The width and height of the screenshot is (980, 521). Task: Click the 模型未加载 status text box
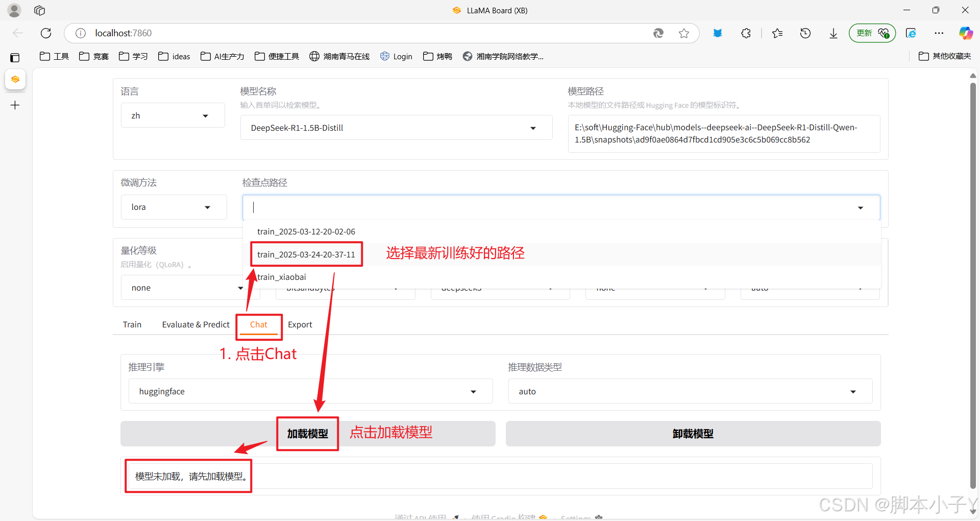[500, 476]
